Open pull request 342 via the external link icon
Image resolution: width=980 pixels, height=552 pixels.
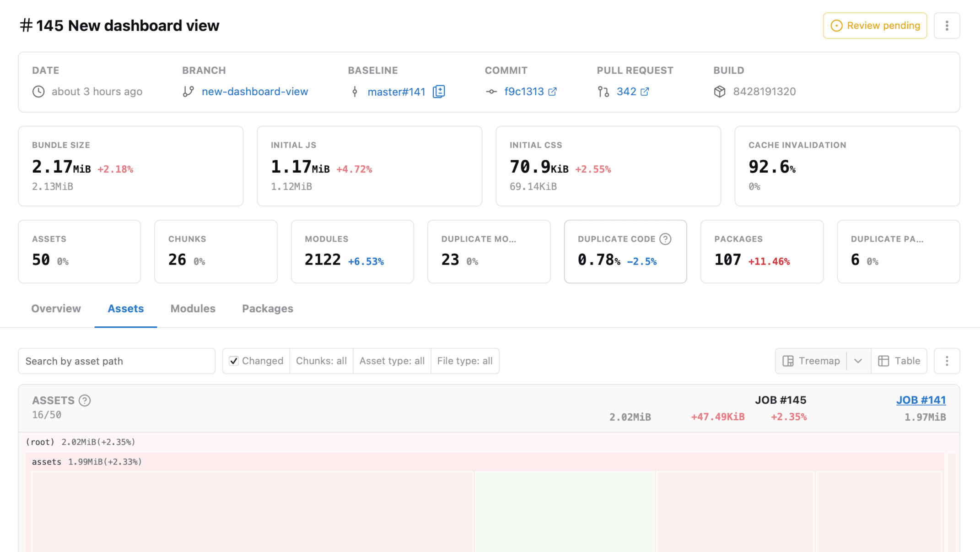click(x=645, y=92)
